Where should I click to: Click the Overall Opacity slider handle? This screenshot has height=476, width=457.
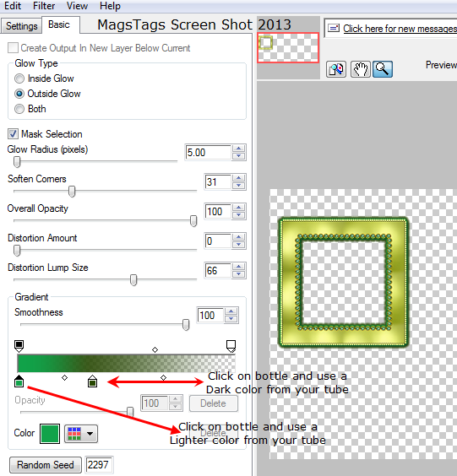193,220
